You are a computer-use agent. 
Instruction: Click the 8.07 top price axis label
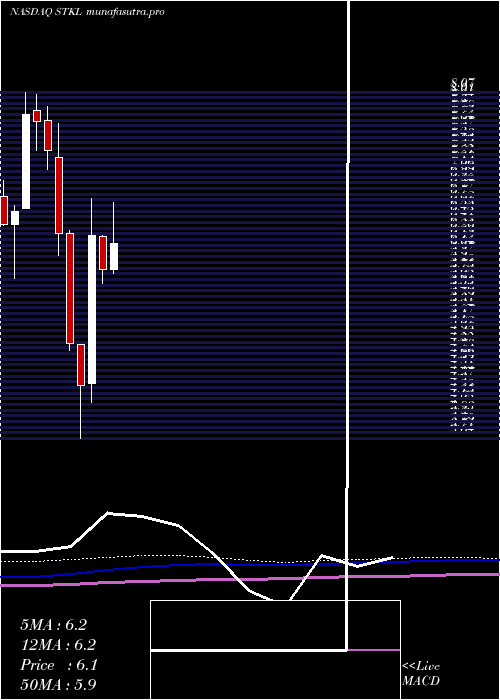[463, 83]
